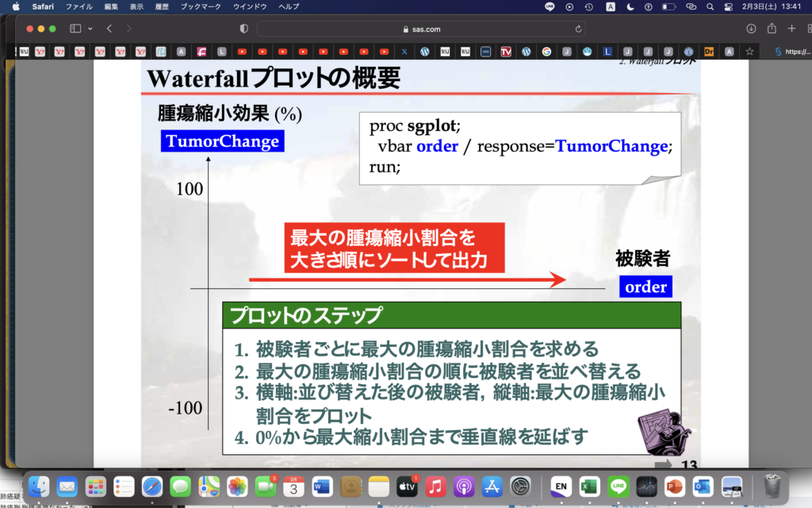Create a new tab with the plus button
This screenshot has width=812, height=508.
point(791,28)
